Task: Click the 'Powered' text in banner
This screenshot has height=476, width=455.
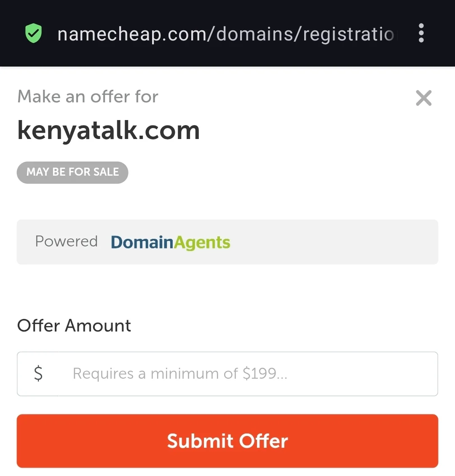Action: coord(67,242)
